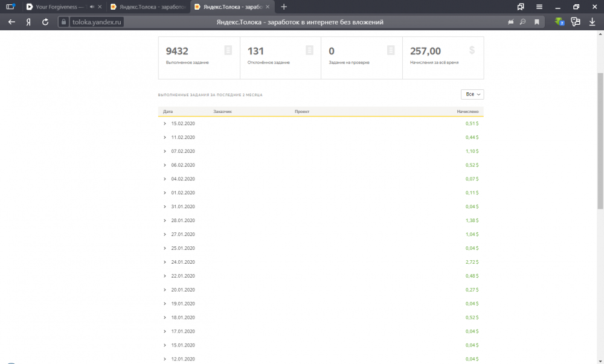Expand the 18.01.2020 row
This screenshot has width=604, height=364.
(x=165, y=318)
